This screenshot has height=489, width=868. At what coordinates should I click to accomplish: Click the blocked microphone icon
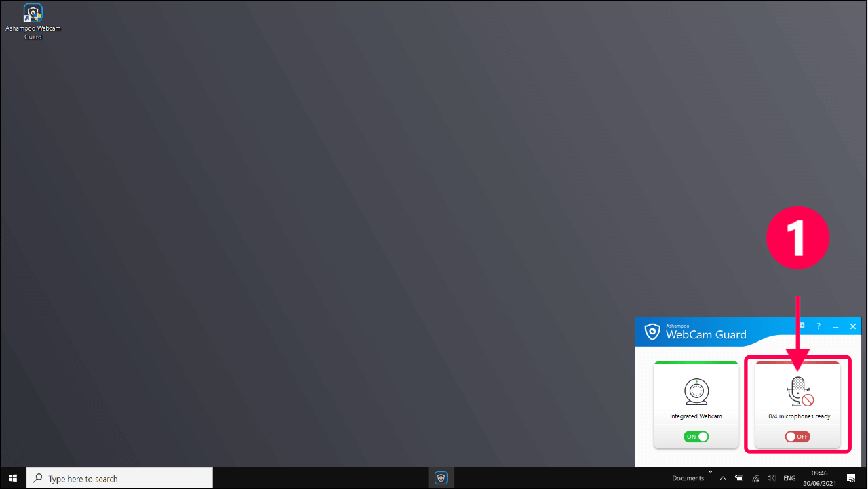click(x=799, y=392)
